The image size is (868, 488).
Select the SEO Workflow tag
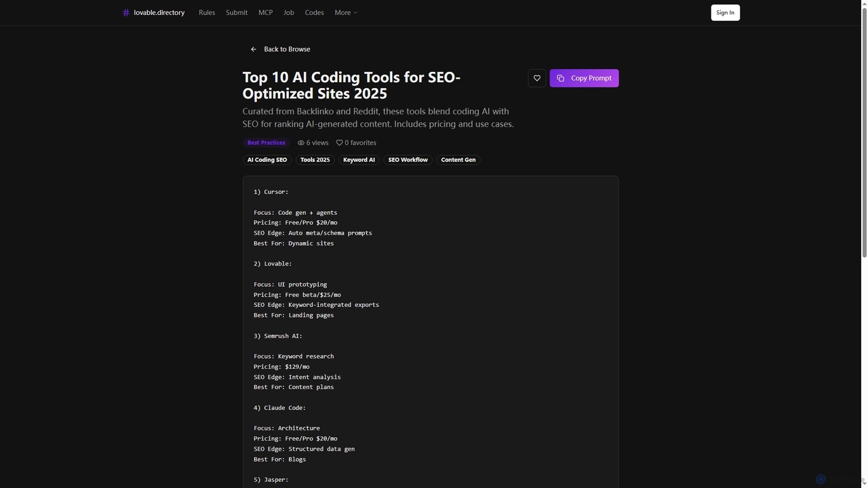click(408, 160)
